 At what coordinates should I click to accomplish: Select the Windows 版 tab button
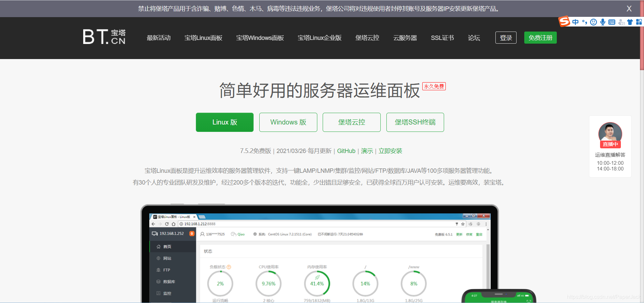click(x=288, y=122)
